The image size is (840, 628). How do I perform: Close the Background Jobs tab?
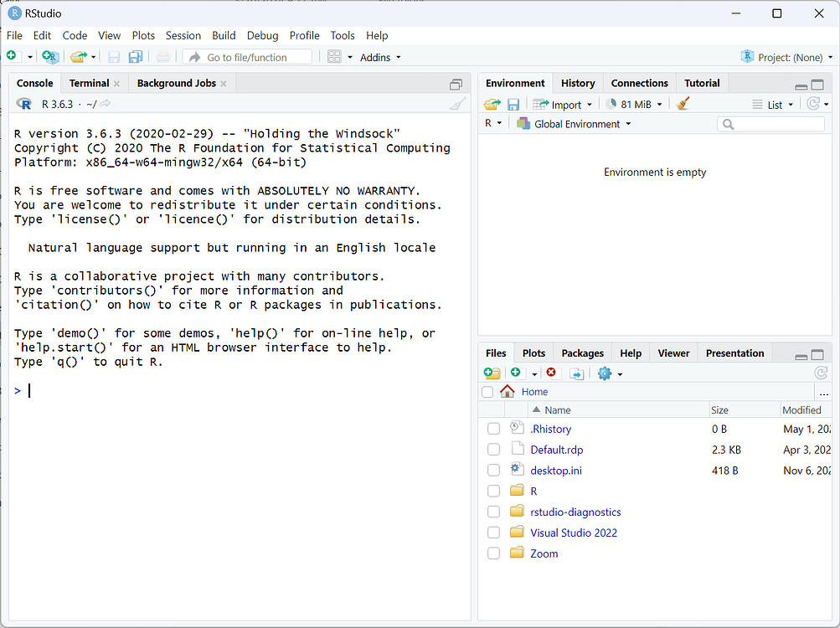(224, 84)
